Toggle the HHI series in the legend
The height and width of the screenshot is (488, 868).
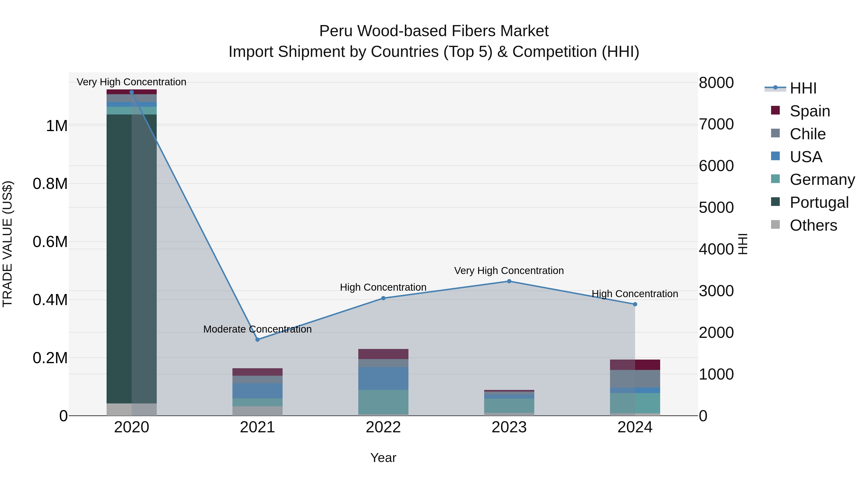tap(791, 88)
